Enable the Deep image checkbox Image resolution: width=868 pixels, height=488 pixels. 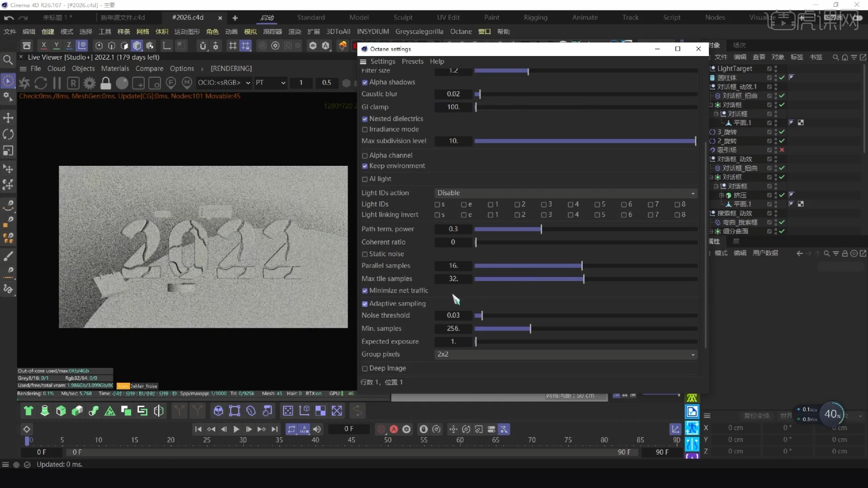(x=365, y=369)
